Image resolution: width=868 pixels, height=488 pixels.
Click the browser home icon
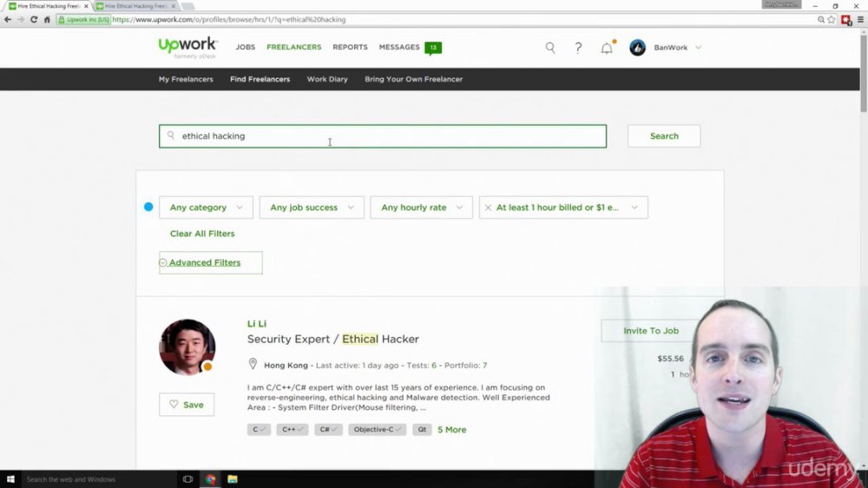coord(47,19)
